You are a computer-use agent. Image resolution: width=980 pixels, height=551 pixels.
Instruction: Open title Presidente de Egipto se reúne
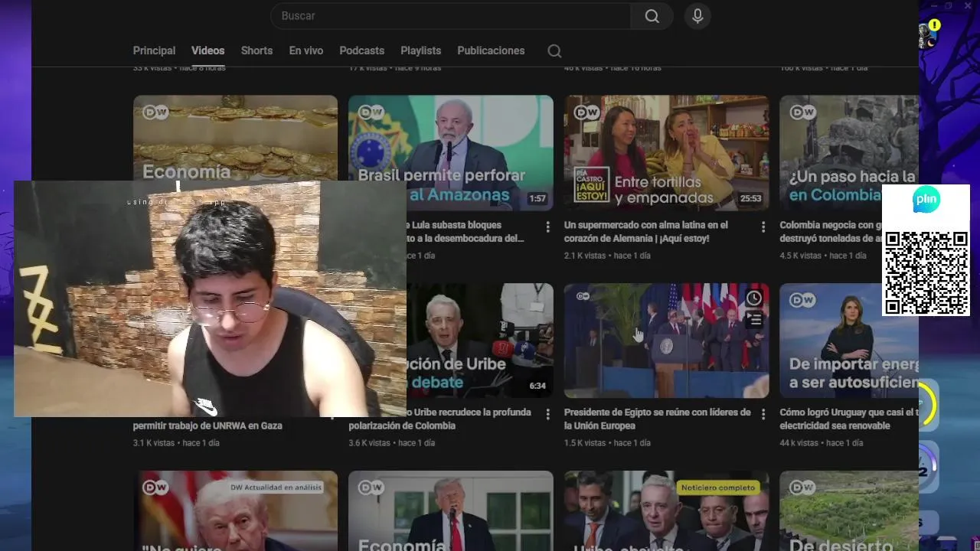658,419
